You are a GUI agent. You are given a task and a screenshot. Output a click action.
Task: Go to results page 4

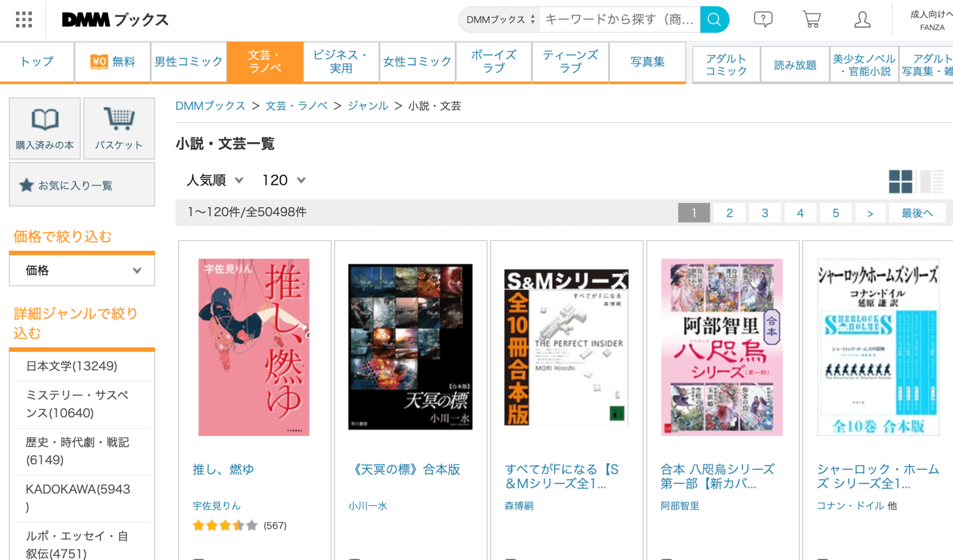(x=800, y=213)
